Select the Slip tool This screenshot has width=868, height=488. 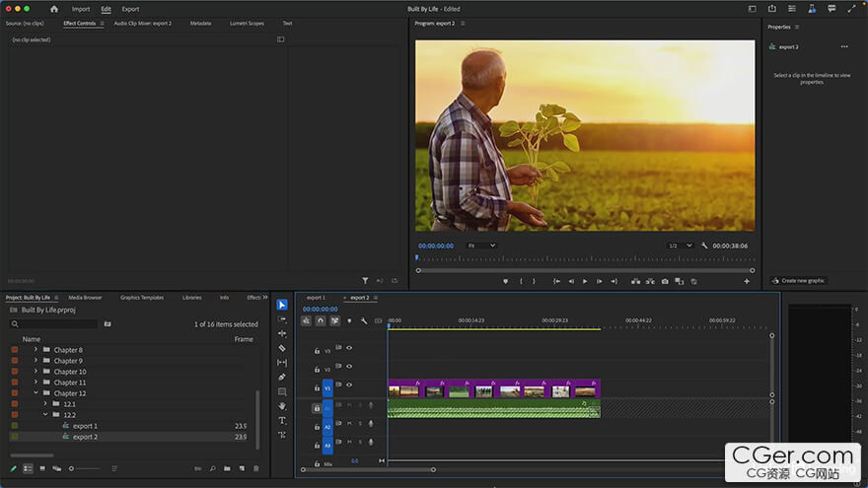[x=282, y=363]
